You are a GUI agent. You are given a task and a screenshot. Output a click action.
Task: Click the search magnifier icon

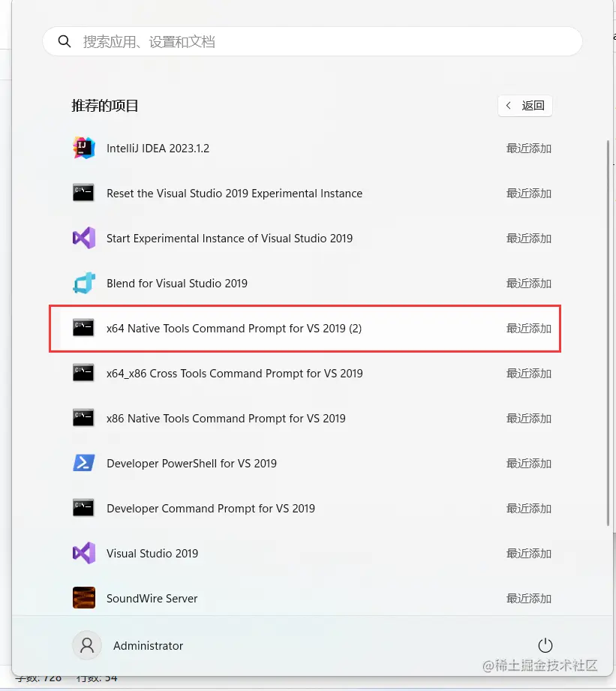(65, 41)
